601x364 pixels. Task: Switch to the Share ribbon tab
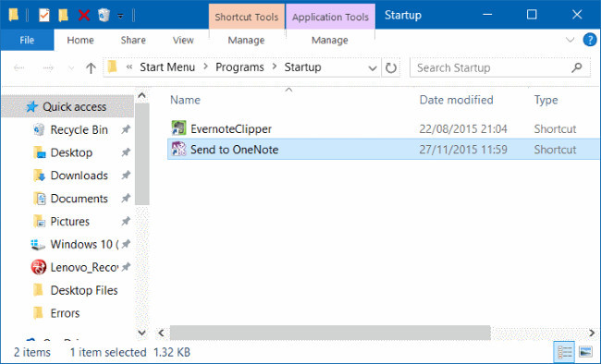coord(133,40)
